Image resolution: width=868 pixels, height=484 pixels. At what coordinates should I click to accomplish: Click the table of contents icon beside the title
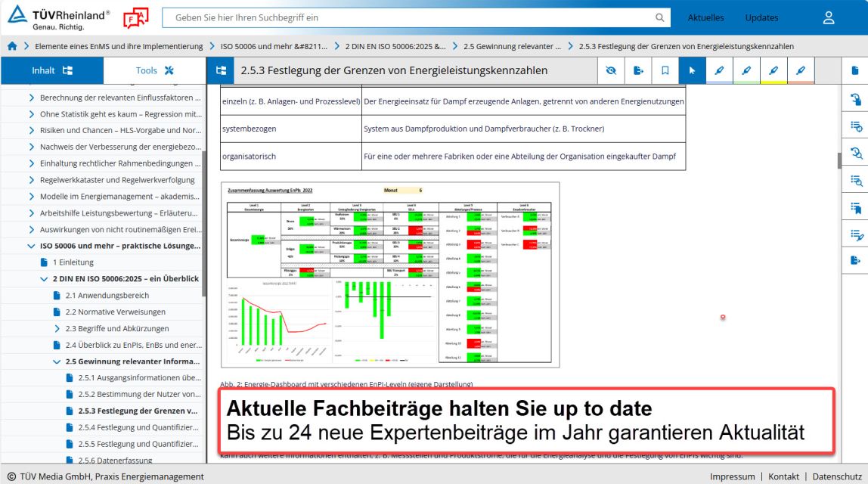click(222, 70)
